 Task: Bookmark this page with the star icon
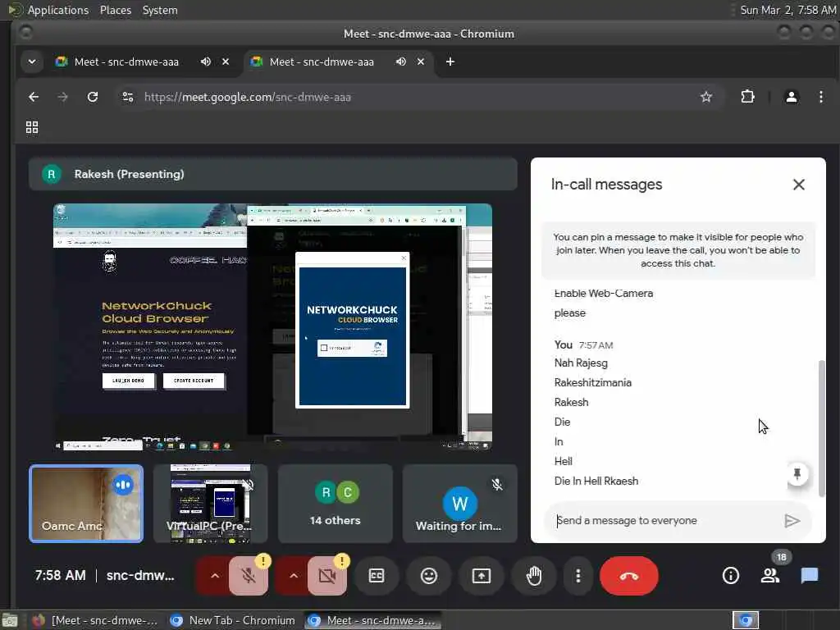pos(706,97)
